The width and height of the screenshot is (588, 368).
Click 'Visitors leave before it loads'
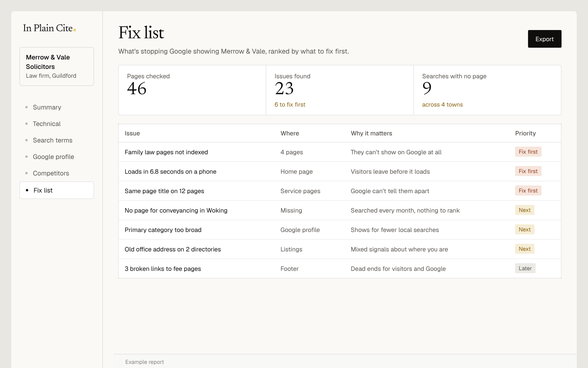390,172
